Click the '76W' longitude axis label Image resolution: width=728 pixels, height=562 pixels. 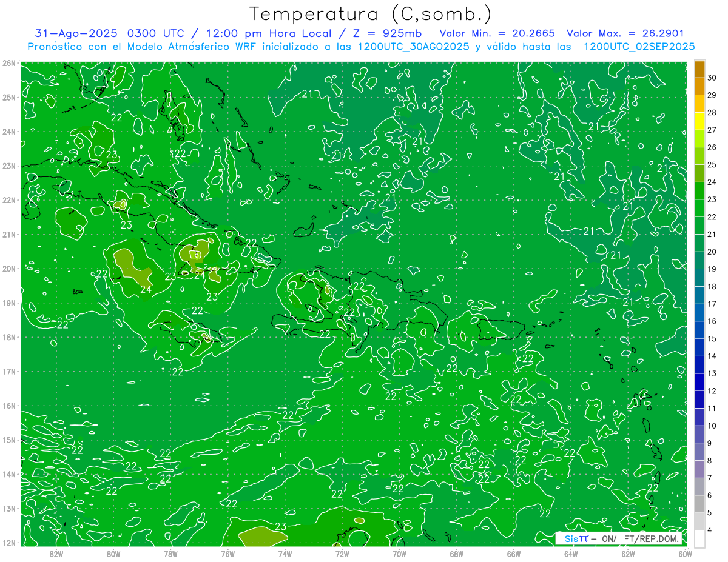tap(227, 554)
